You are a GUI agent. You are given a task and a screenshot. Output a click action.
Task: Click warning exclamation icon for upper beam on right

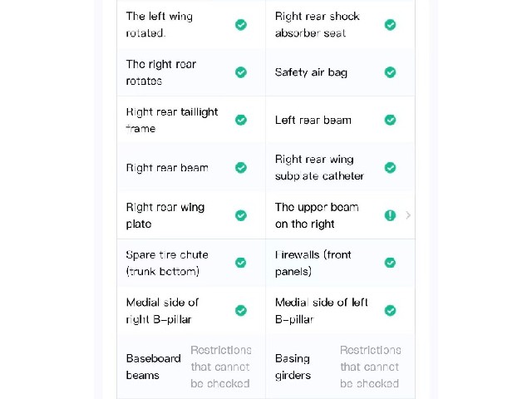[x=390, y=215]
